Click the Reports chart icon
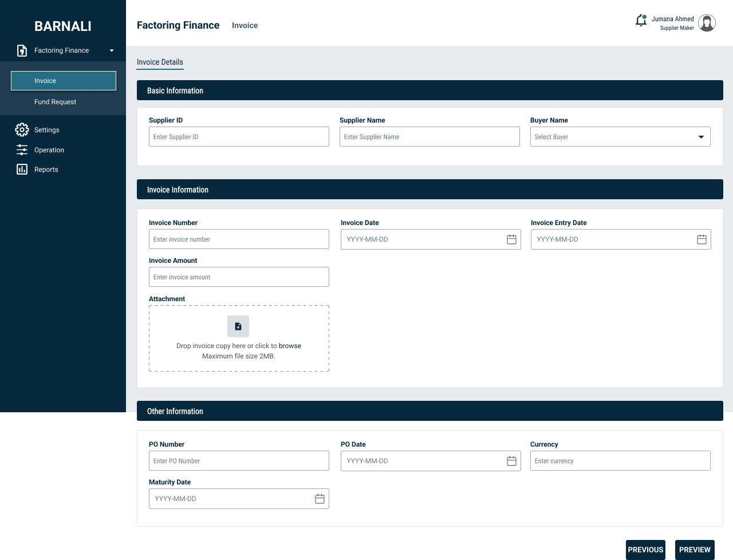Screen dimensions: 733x560 (x=22, y=169)
